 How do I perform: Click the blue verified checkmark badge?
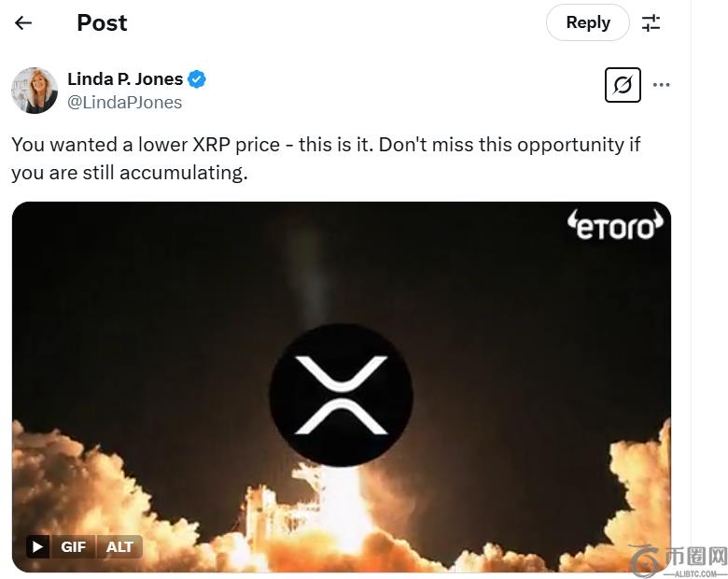197,79
